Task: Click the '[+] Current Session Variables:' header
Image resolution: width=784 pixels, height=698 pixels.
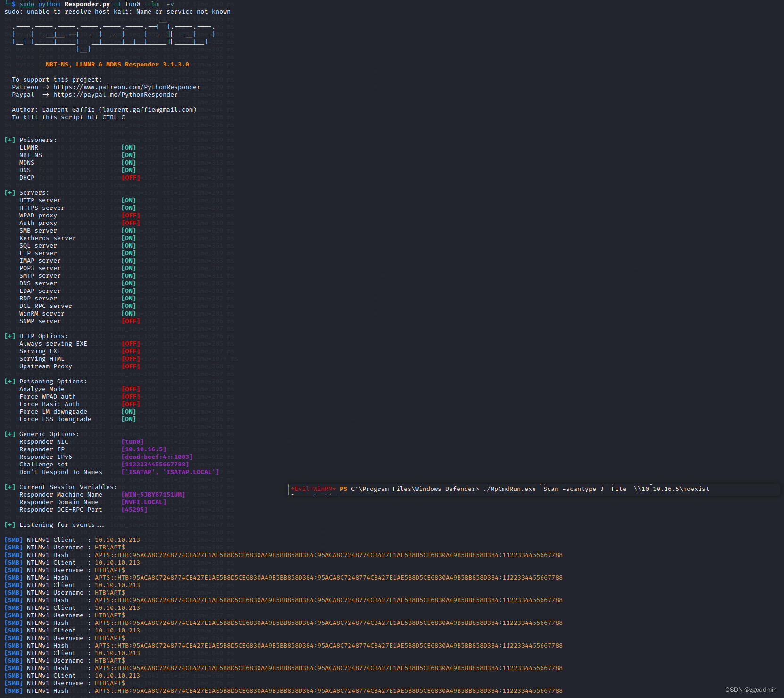Action: (x=61, y=487)
